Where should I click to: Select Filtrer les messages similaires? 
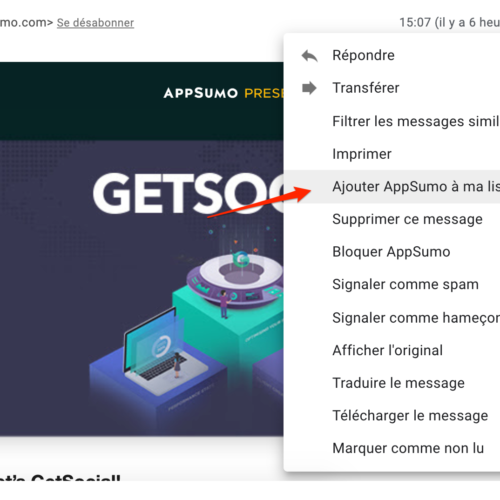392,121
